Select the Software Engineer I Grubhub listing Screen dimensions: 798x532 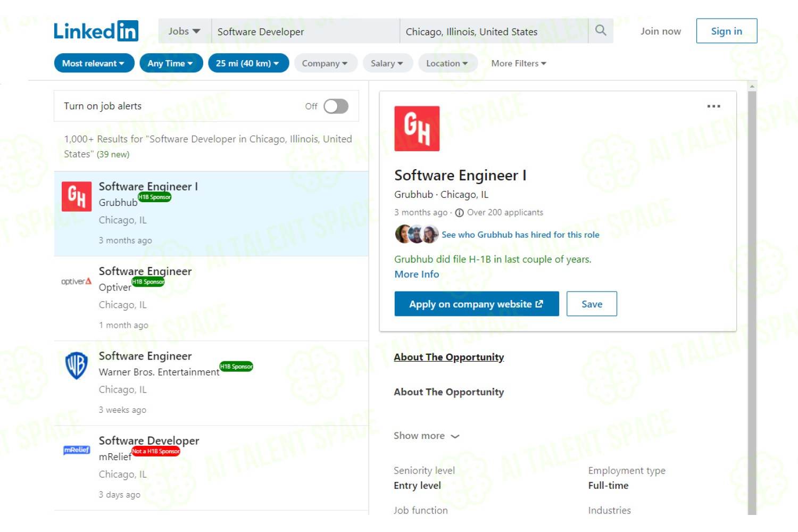pyautogui.click(x=211, y=214)
